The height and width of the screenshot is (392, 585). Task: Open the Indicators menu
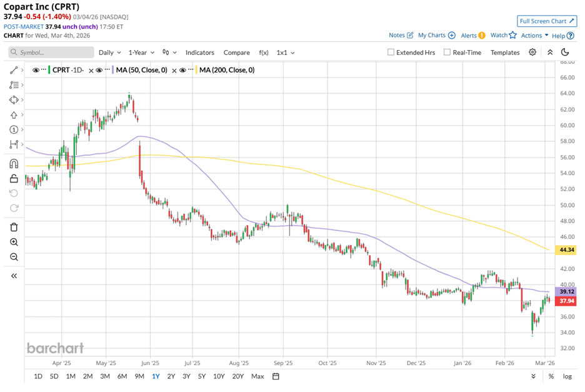point(199,53)
